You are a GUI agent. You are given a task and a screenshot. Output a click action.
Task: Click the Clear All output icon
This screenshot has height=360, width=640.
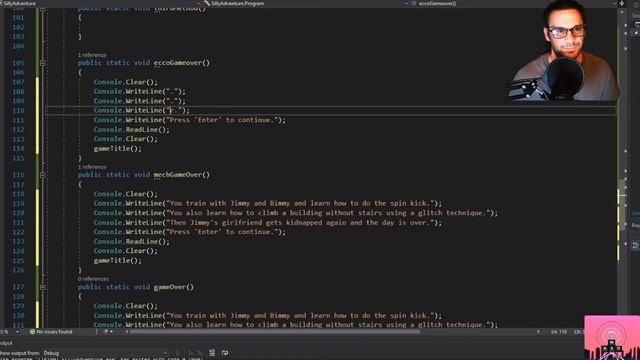point(212,353)
